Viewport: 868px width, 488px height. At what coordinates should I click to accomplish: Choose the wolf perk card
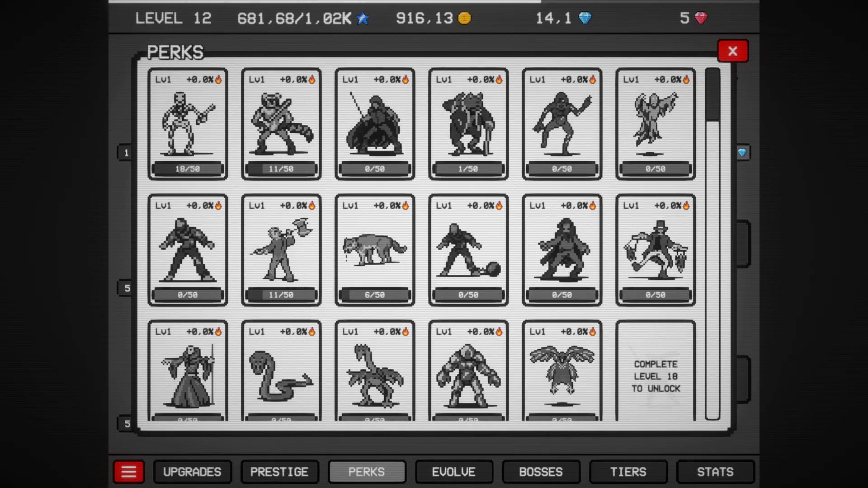(x=375, y=250)
